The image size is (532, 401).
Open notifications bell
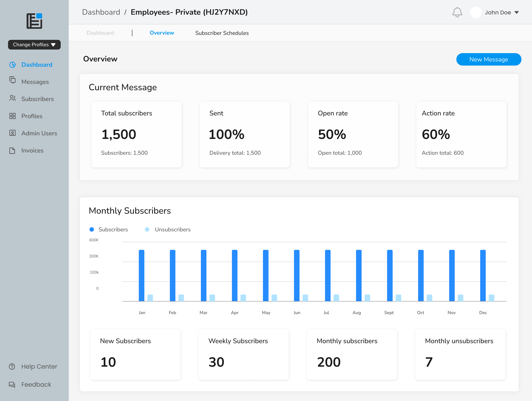[x=457, y=12]
